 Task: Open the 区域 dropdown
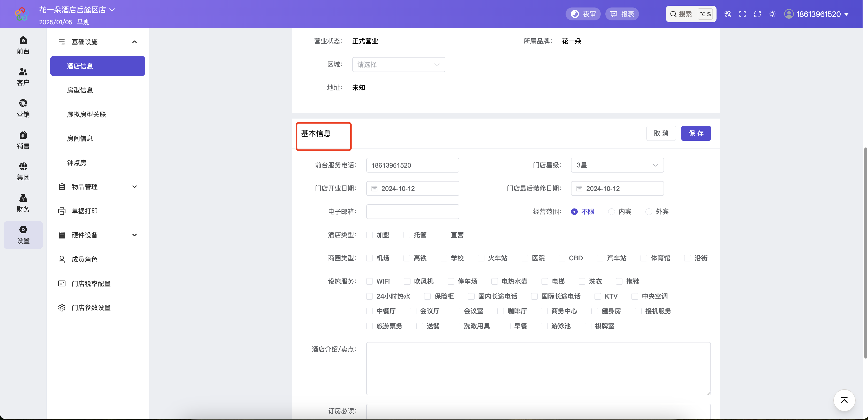click(x=399, y=65)
